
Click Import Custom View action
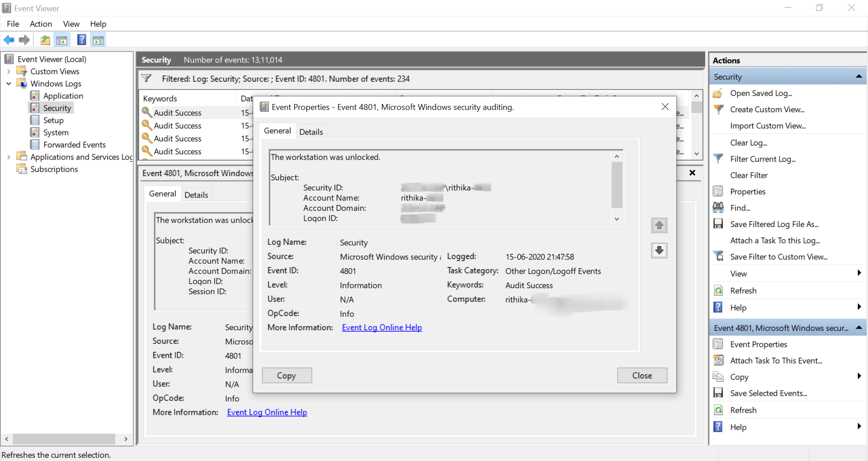tap(768, 126)
